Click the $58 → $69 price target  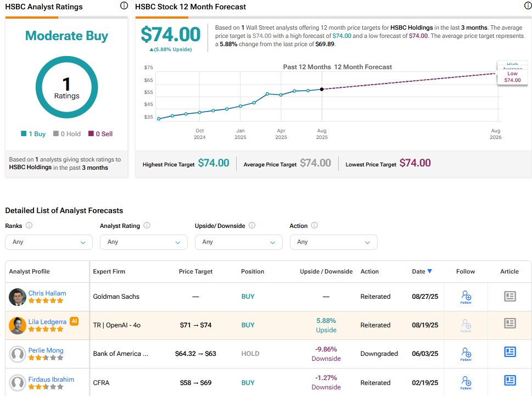195,383
